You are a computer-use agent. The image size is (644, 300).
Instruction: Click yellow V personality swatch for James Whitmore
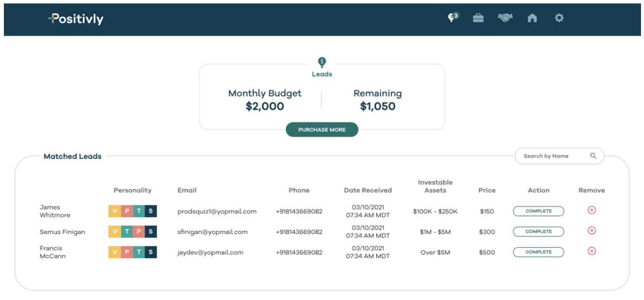tap(115, 211)
